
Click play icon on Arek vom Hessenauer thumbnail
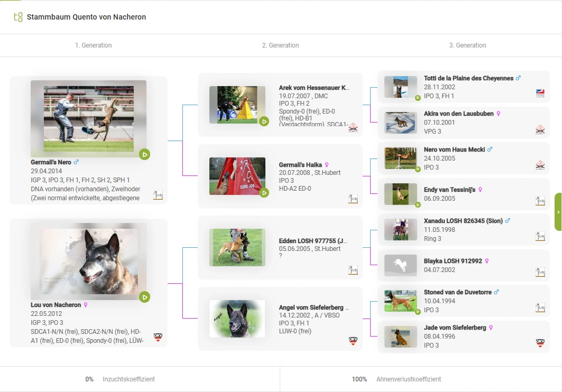click(x=264, y=122)
